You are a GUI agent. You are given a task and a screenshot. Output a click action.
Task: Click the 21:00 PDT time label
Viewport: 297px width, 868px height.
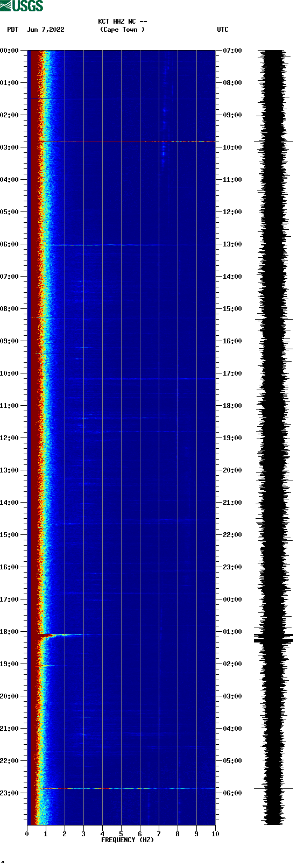point(9,729)
